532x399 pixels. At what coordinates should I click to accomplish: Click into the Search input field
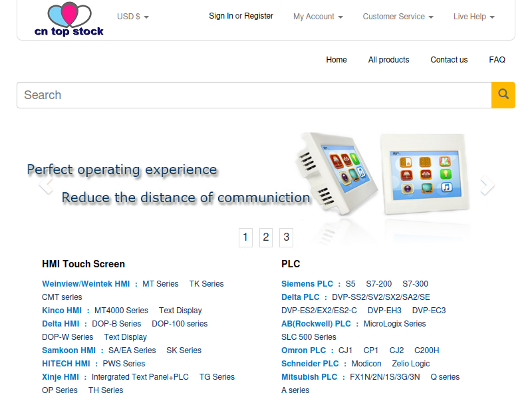point(254,95)
